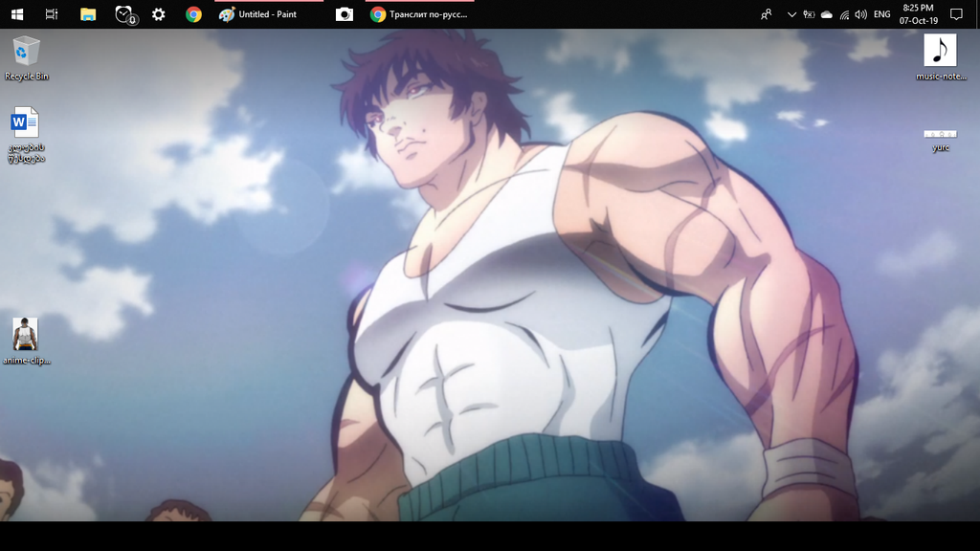
Task: Check battery status in the tray
Action: (x=809, y=14)
